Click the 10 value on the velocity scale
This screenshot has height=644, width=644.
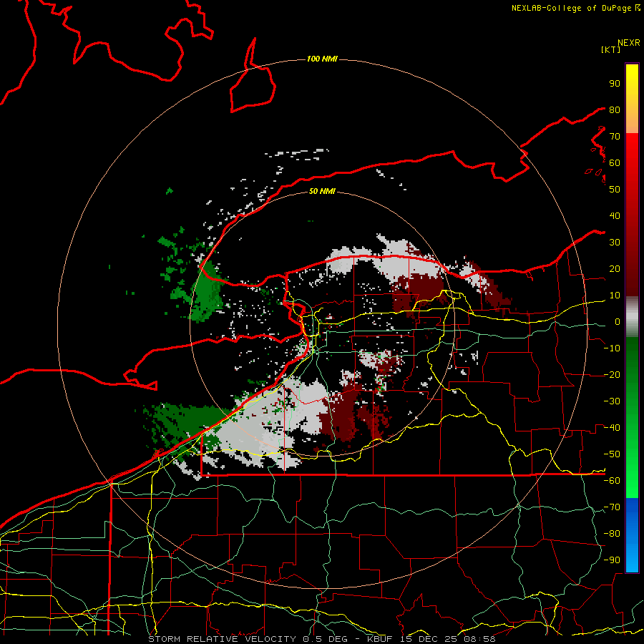[x=615, y=296]
